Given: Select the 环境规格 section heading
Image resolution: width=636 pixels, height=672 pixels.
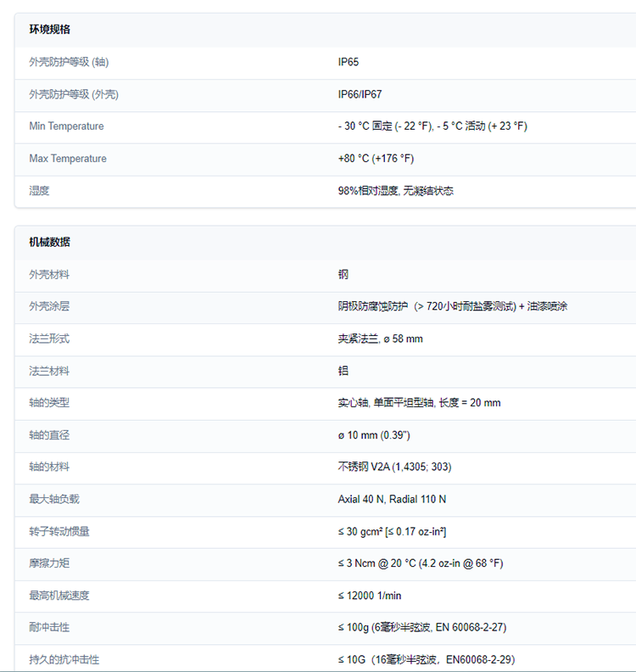Looking at the screenshot, I should click(50, 29).
